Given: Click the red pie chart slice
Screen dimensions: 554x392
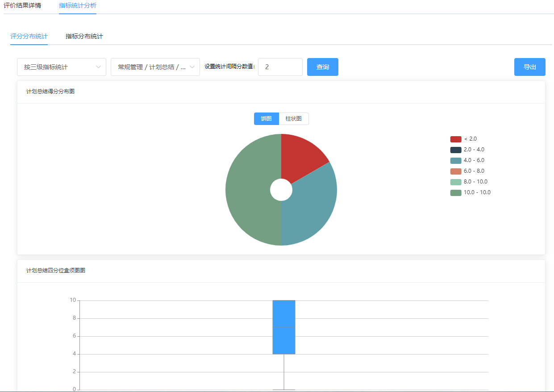Looking at the screenshot, I should (x=301, y=156).
